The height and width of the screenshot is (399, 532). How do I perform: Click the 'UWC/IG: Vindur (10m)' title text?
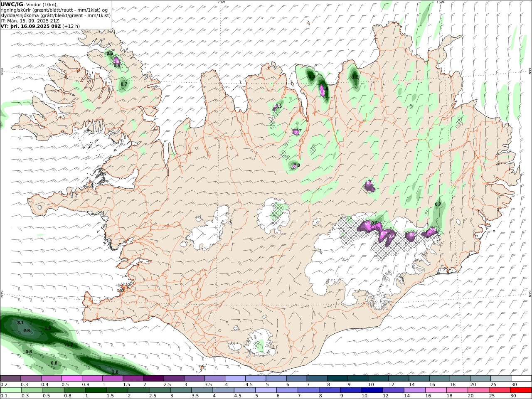tap(29, 5)
